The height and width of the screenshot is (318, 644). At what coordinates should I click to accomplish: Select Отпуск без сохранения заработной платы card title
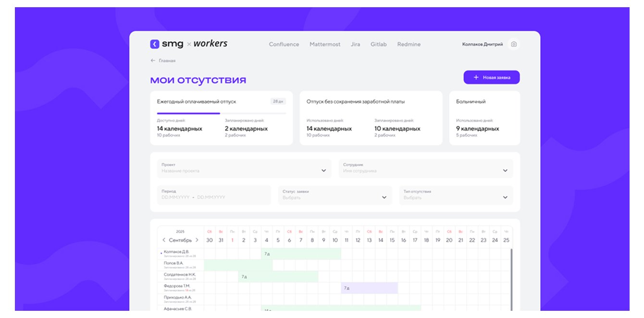[x=356, y=102]
